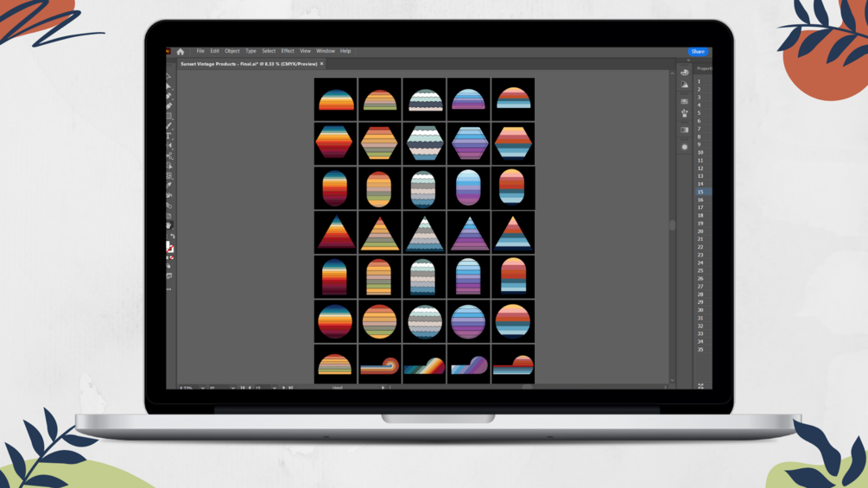Set color to None (red slash)
The image size is (868, 488).
coord(172,258)
